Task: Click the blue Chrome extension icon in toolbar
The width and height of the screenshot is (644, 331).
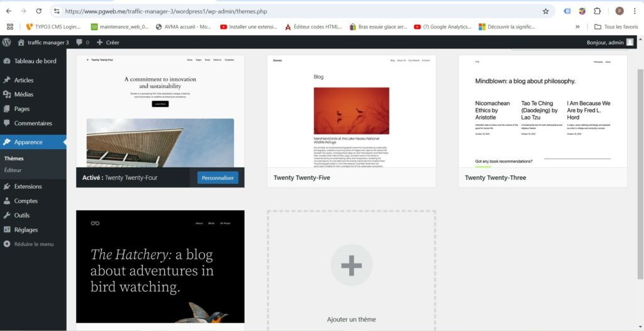Action: pyautogui.click(x=567, y=11)
